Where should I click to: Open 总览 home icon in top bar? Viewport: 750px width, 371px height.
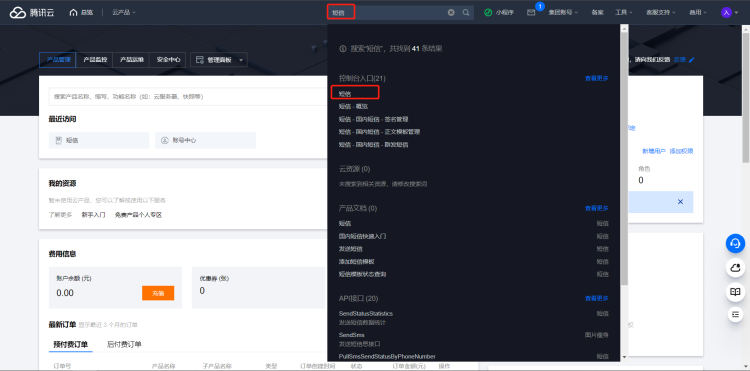click(73, 12)
